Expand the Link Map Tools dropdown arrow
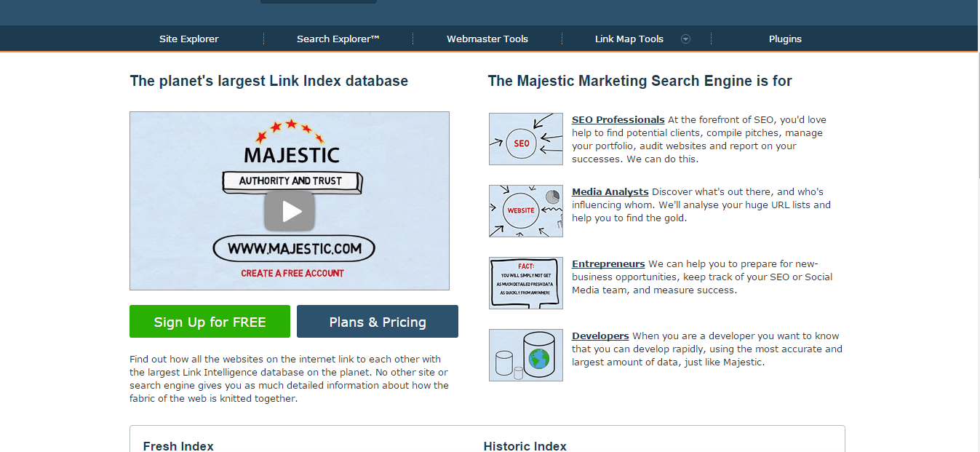 [685, 39]
